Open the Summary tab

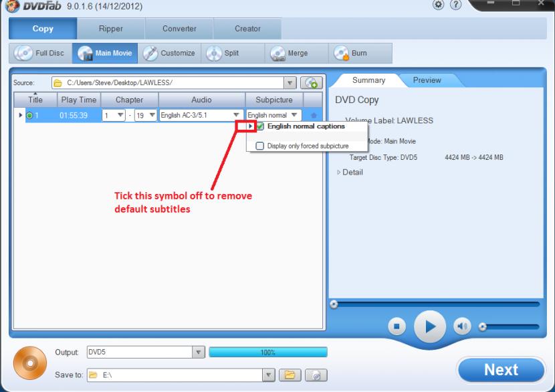pyautogui.click(x=368, y=80)
